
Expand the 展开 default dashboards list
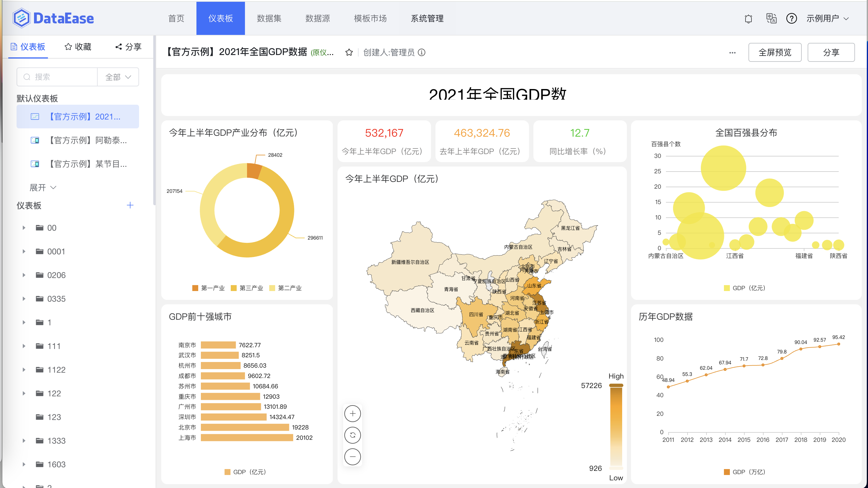pos(43,187)
